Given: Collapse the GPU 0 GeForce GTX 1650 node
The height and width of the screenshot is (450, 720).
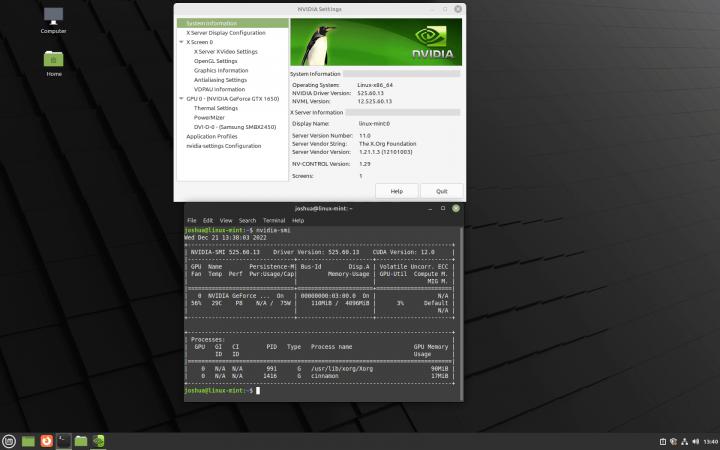Looking at the screenshot, I should [x=182, y=99].
